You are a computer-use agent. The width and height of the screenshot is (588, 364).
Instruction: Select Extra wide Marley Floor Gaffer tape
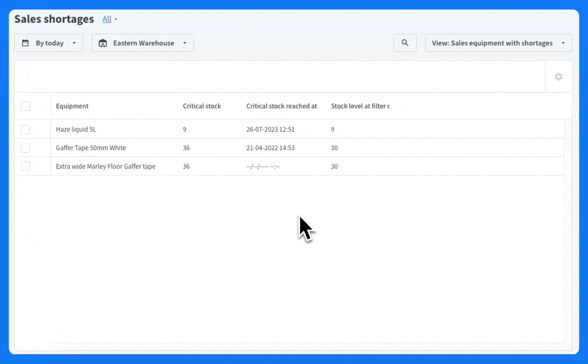point(106,166)
